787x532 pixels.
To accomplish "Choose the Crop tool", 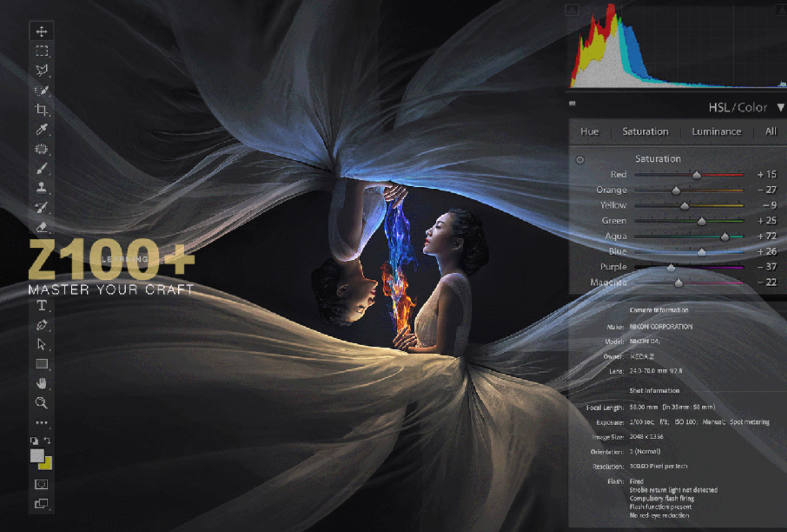I will point(41,109).
